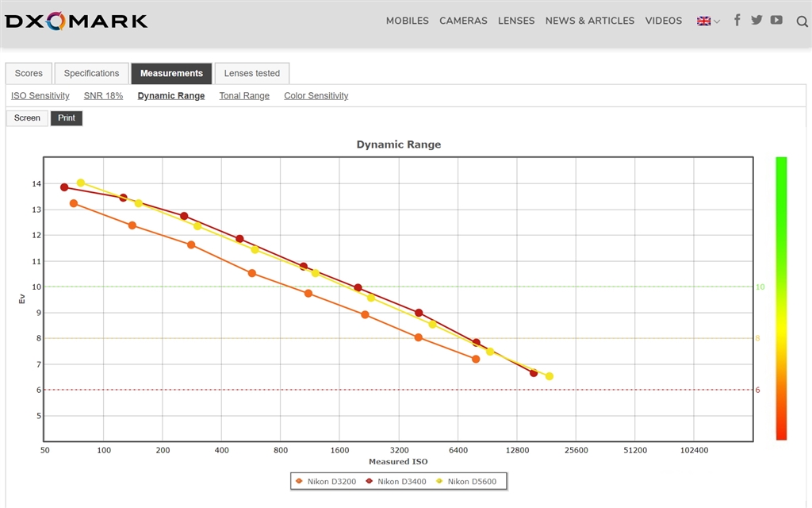Open the Color Sensitivity link
The width and height of the screenshot is (812, 508).
[316, 96]
